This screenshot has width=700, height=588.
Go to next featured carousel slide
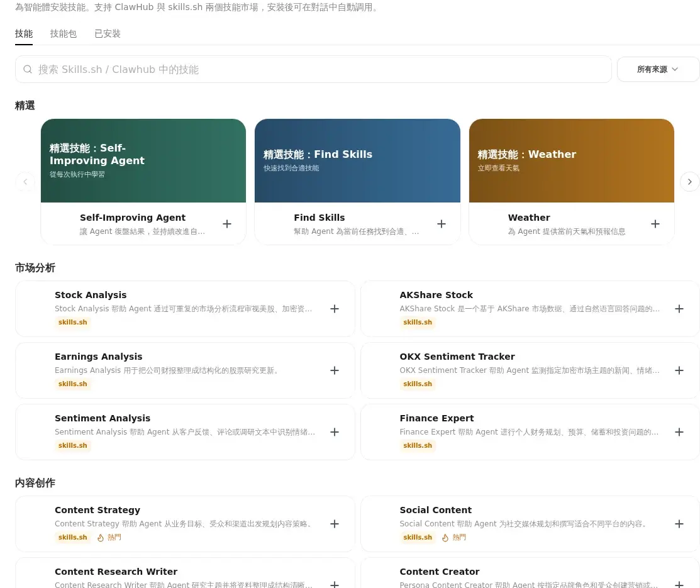coord(690,182)
